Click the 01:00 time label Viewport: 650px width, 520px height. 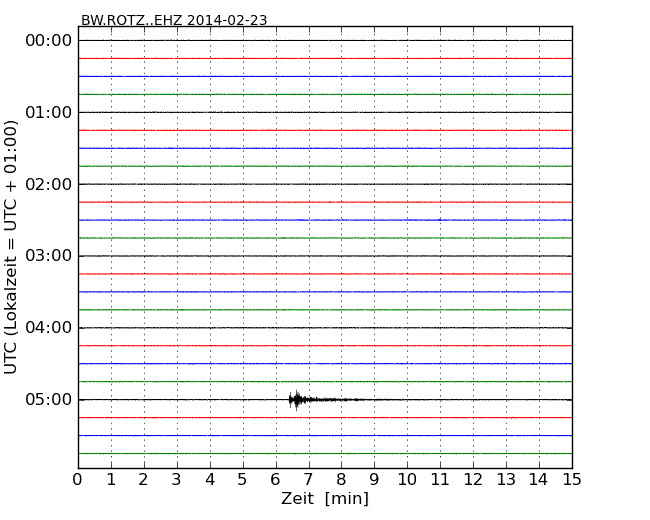[x=49, y=112]
